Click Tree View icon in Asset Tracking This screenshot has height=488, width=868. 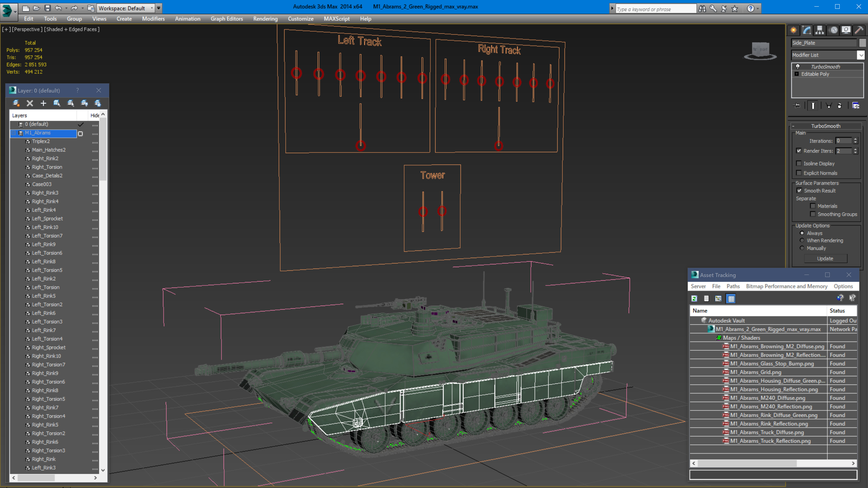point(718,298)
